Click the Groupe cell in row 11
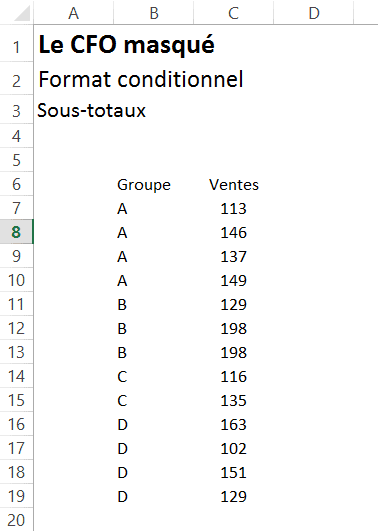The height and width of the screenshot is (531, 378). tap(154, 304)
